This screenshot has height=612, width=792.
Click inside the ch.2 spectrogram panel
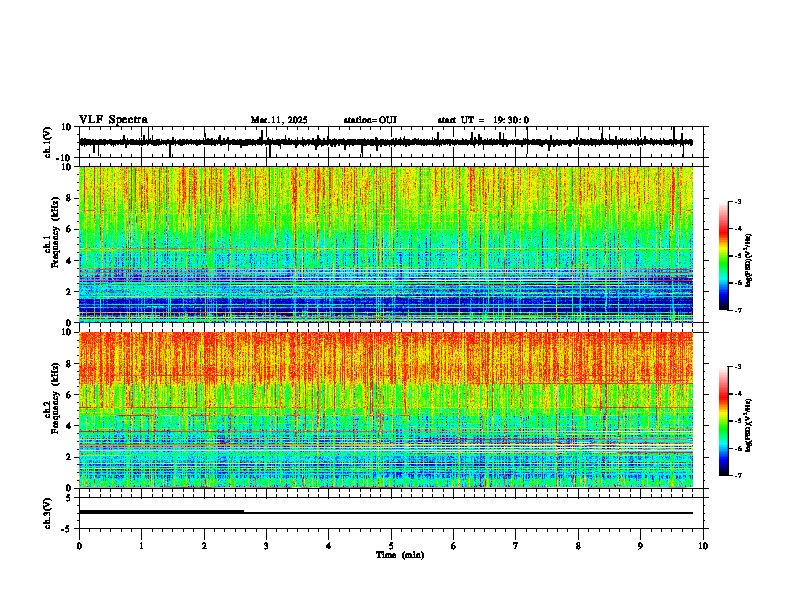tap(386, 410)
